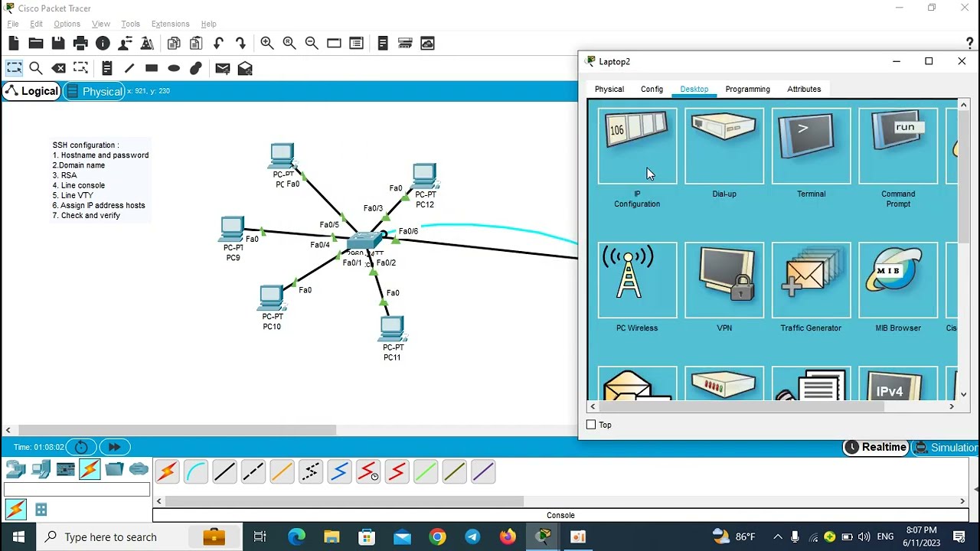This screenshot has width=980, height=551.
Task: Pick the copper cross-over dashed cable
Action: click(x=253, y=472)
